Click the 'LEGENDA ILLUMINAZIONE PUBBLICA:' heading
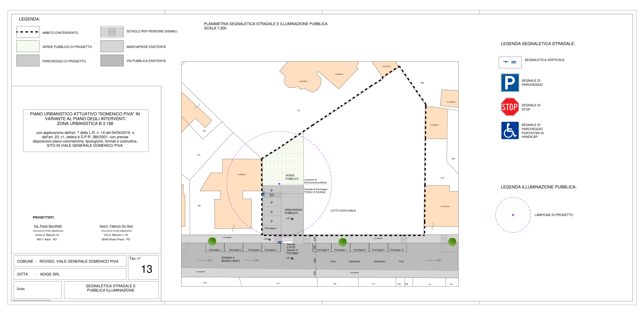The height and width of the screenshot is (315, 644). pos(539,187)
